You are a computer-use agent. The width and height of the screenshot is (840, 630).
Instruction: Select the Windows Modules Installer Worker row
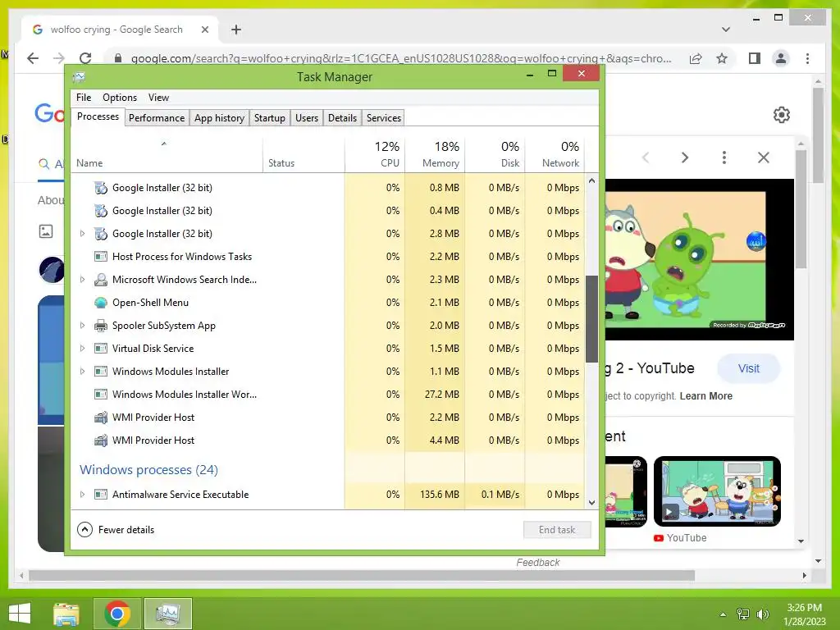click(328, 395)
